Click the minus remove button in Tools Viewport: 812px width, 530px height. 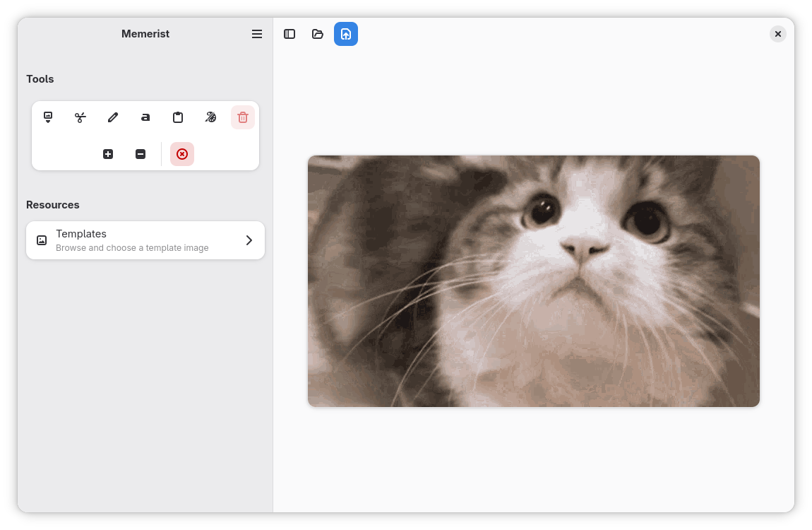(x=141, y=154)
